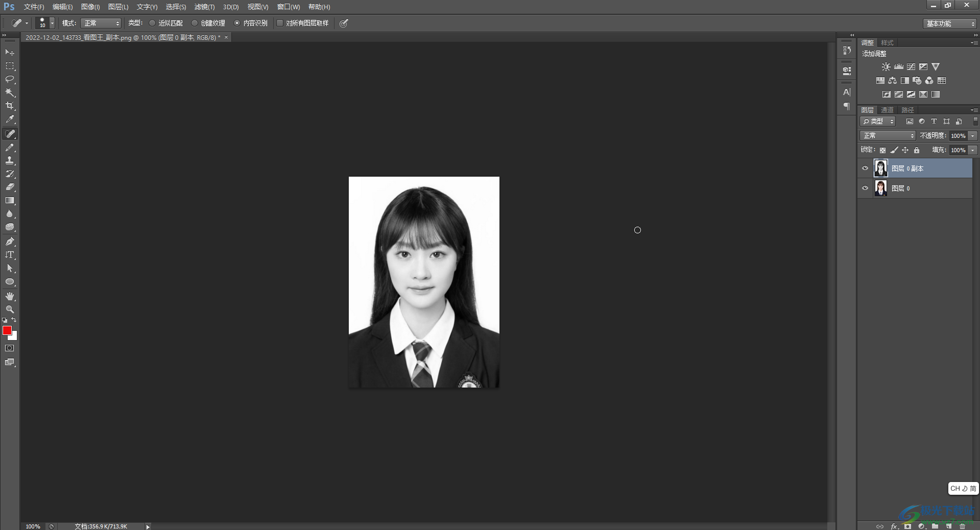Add Channel Mixer adjustment
Screen dimensions: 980x530
coord(929,81)
